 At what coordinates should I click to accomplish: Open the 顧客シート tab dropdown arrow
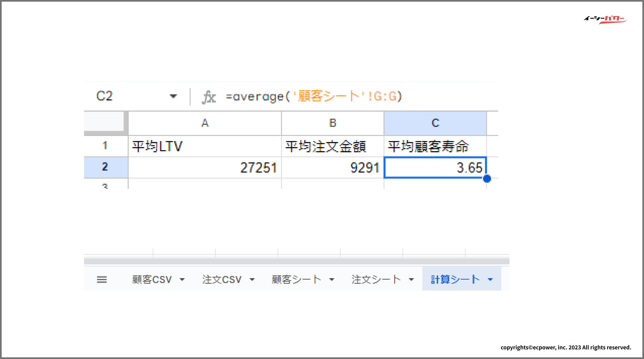[x=331, y=280]
